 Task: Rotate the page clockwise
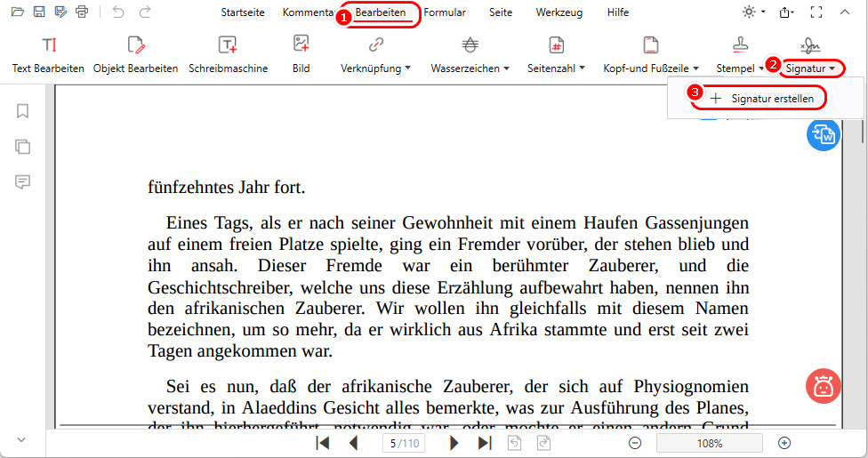543,443
